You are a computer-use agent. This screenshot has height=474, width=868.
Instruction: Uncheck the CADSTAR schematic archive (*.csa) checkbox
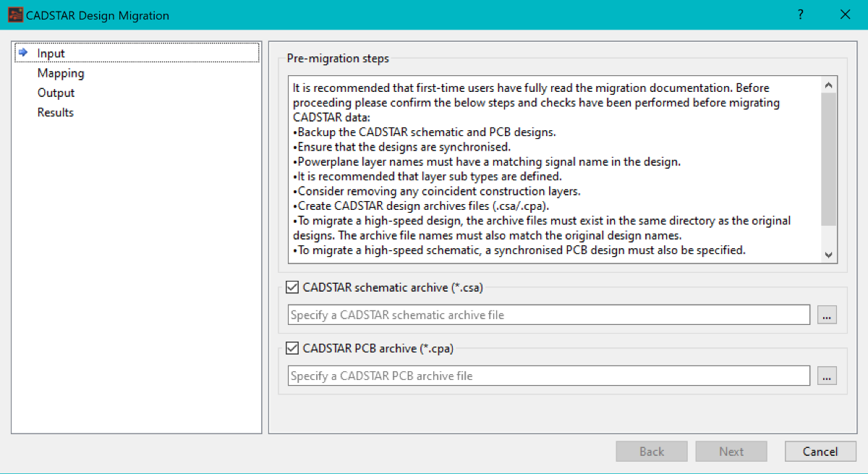tap(293, 287)
